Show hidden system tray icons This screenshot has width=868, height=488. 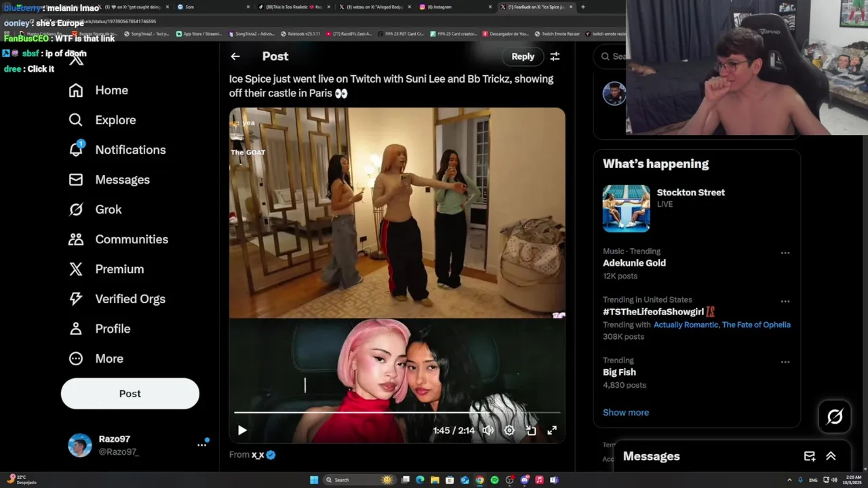(789, 480)
